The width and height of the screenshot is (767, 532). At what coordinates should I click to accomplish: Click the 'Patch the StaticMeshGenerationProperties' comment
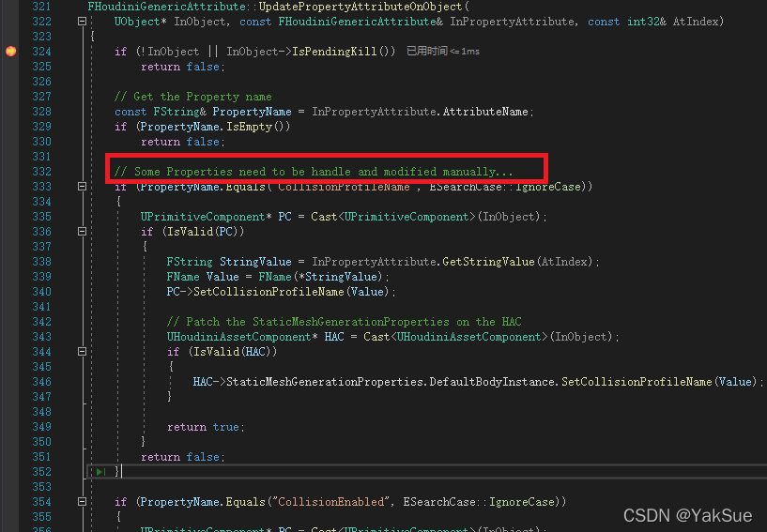pyautogui.click(x=344, y=322)
